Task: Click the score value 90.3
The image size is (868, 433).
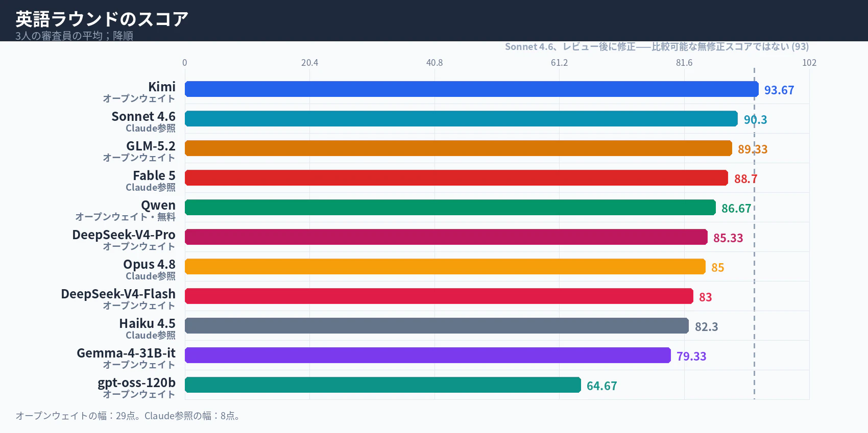Action: click(755, 119)
